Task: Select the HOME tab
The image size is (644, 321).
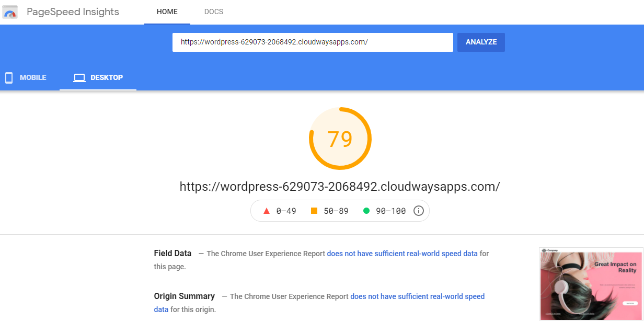Action: point(167,12)
